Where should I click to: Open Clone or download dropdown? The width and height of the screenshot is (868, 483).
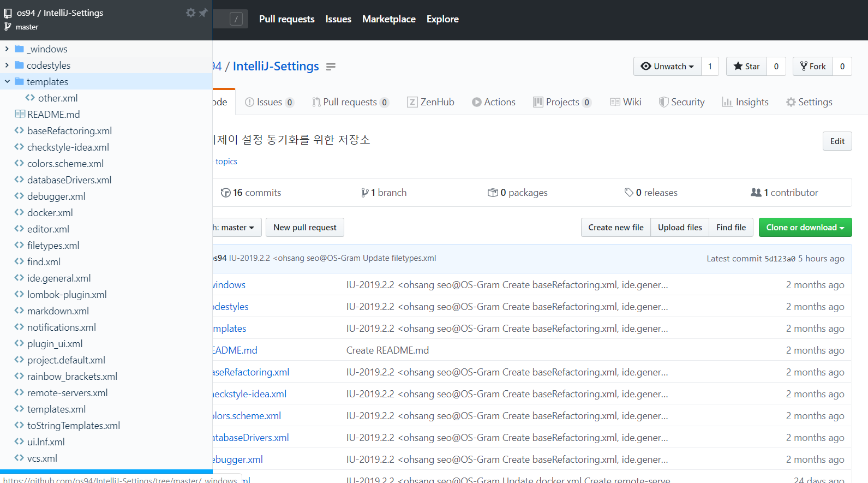[805, 228]
